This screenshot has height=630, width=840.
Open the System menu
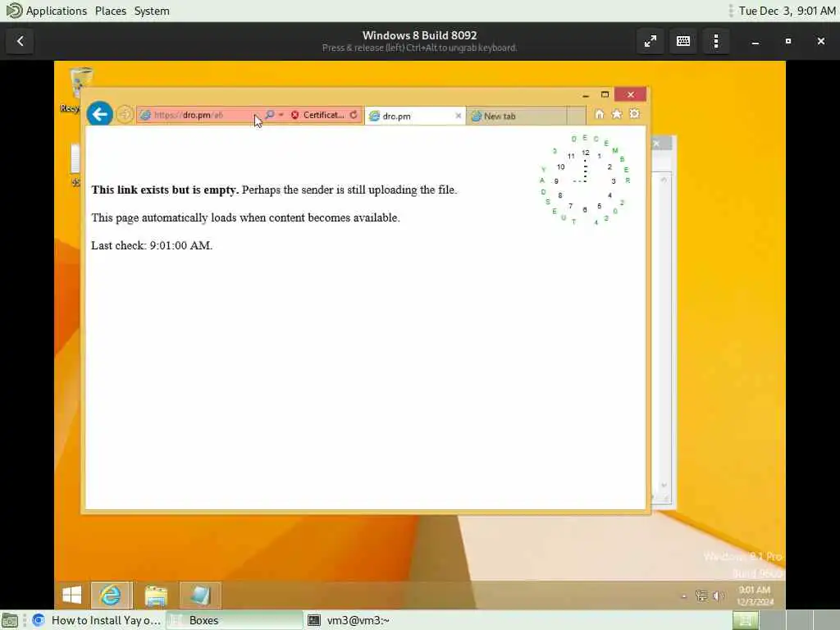click(152, 11)
